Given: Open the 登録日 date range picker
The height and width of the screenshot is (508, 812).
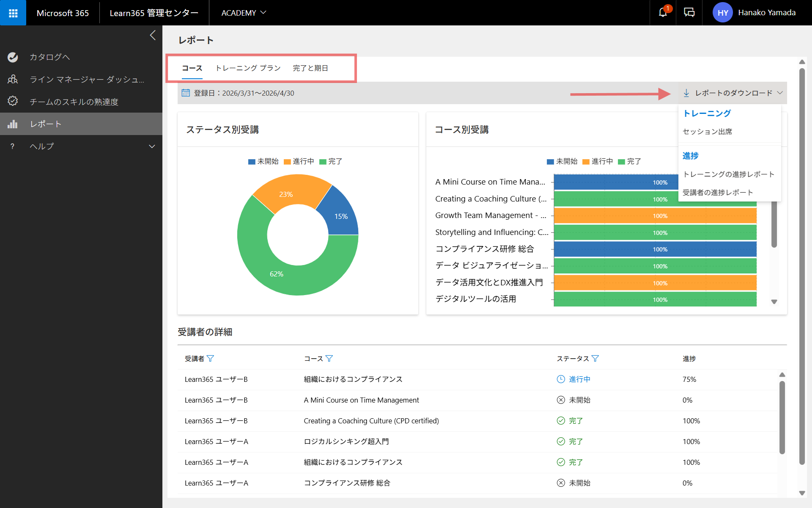Looking at the screenshot, I should coord(238,93).
